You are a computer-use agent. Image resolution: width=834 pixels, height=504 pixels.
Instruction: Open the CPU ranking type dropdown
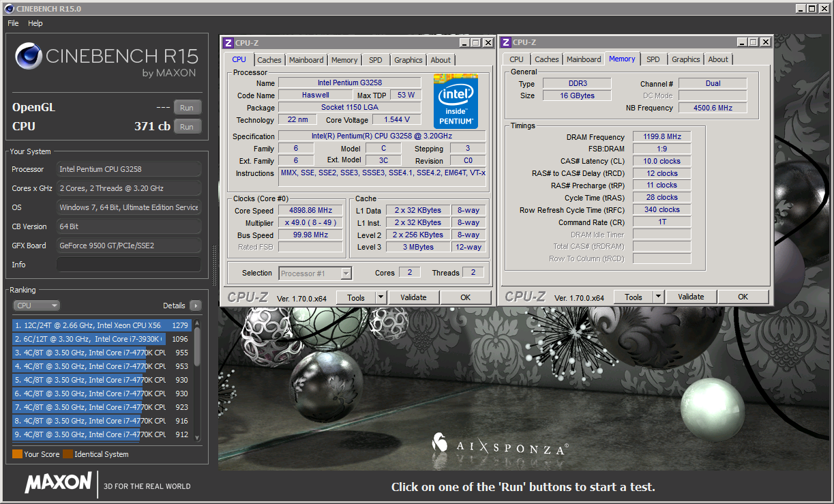37,306
